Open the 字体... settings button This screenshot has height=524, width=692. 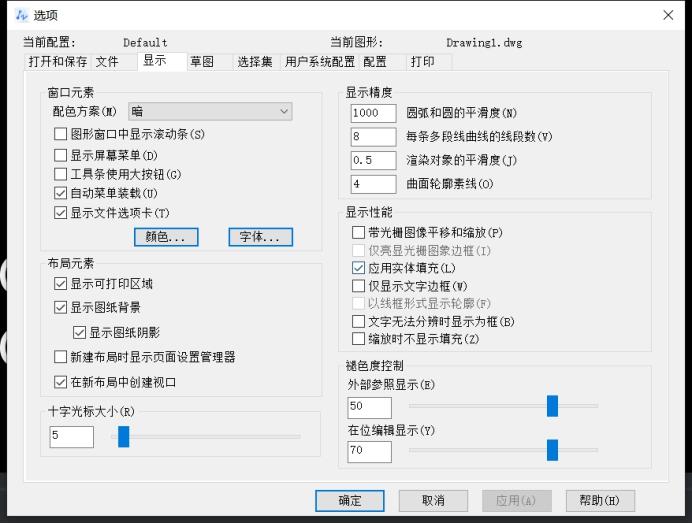[260, 237]
